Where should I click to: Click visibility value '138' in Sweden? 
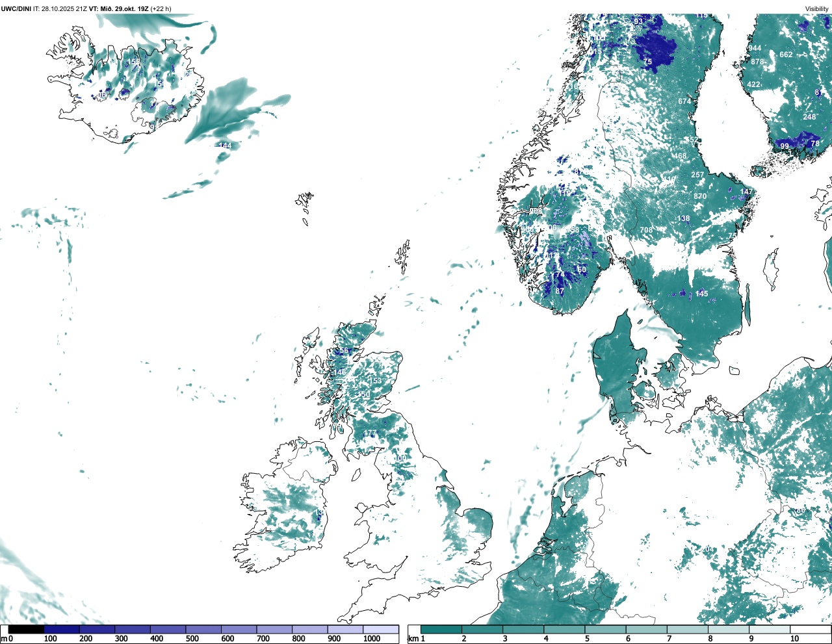click(x=684, y=219)
